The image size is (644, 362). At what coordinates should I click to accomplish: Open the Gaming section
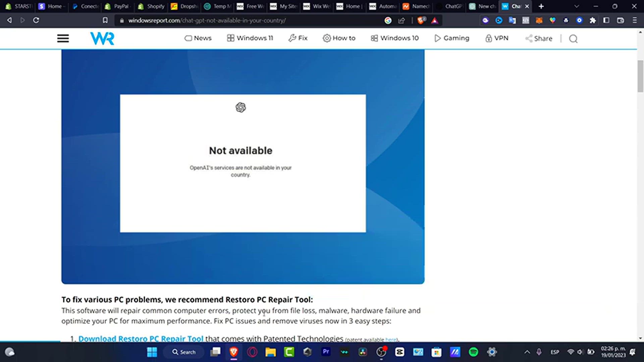tap(451, 38)
